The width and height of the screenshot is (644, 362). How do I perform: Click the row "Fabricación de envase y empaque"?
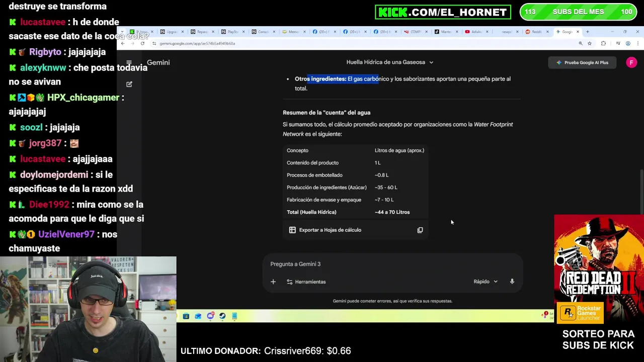(x=355, y=200)
